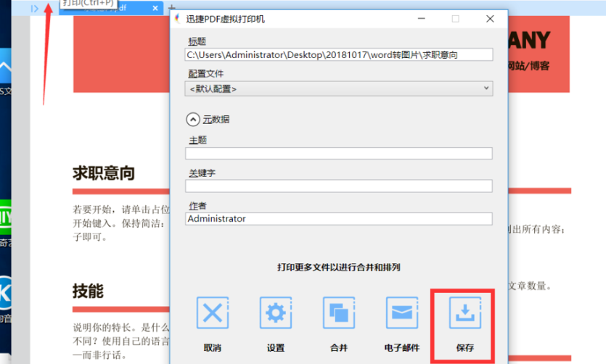
Task: Click the 电子邮件 email icon
Action: (402, 313)
